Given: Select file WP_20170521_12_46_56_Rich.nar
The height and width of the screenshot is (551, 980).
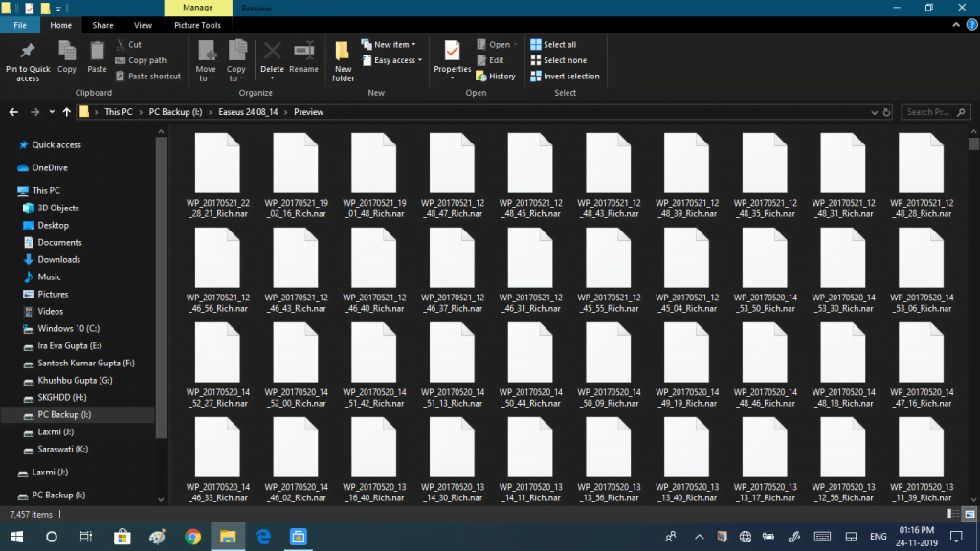Looking at the screenshot, I should point(217,271).
